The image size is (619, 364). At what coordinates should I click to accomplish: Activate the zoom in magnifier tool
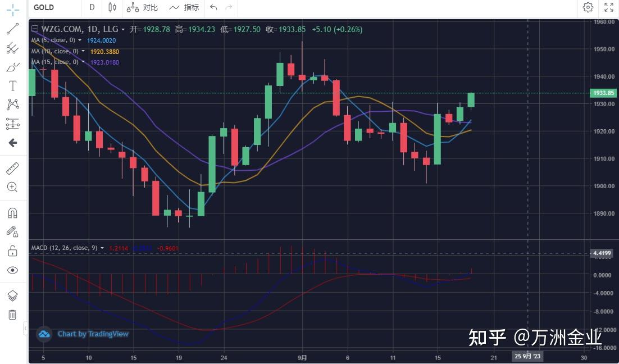tap(12, 187)
